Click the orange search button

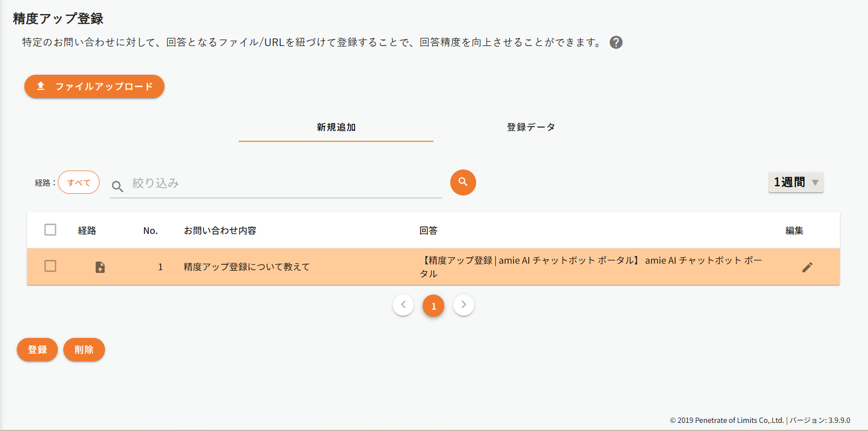tap(463, 182)
